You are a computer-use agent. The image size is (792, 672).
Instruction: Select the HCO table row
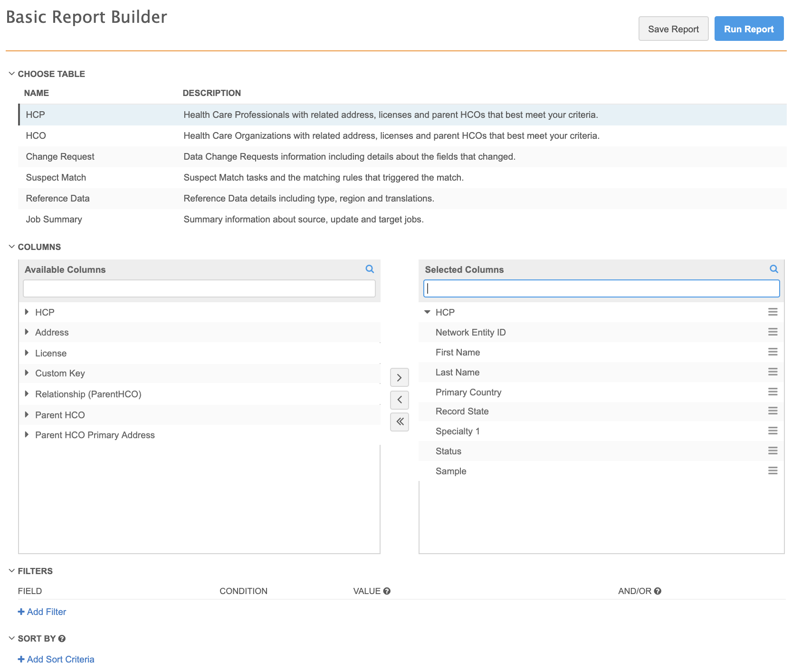tap(36, 136)
